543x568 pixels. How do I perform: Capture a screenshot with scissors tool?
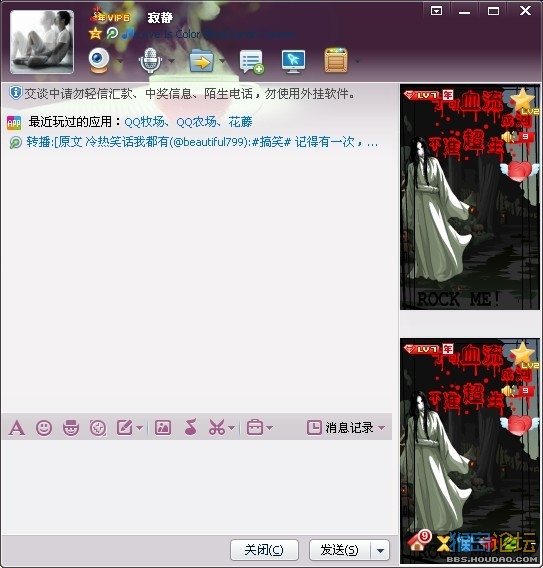[x=217, y=428]
